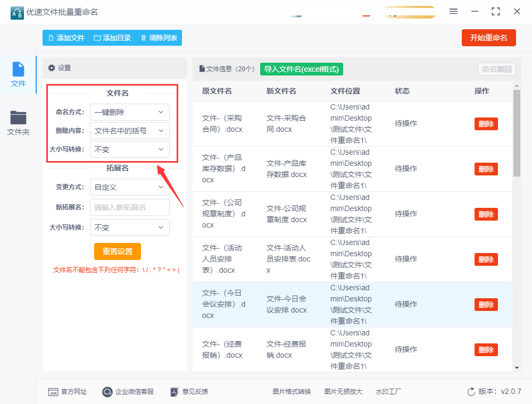The width and height of the screenshot is (532, 404).
Task: Click the 官方网址 website icon
Action: tap(53, 392)
